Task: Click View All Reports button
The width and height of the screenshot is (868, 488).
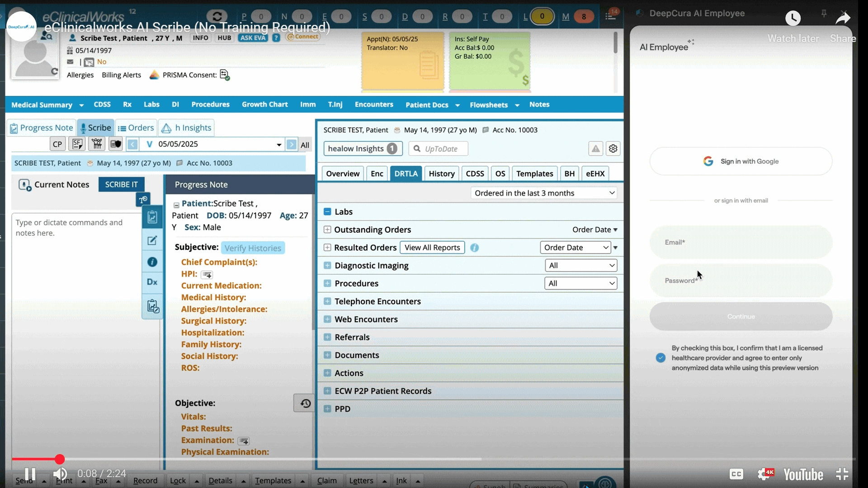Action: click(432, 248)
